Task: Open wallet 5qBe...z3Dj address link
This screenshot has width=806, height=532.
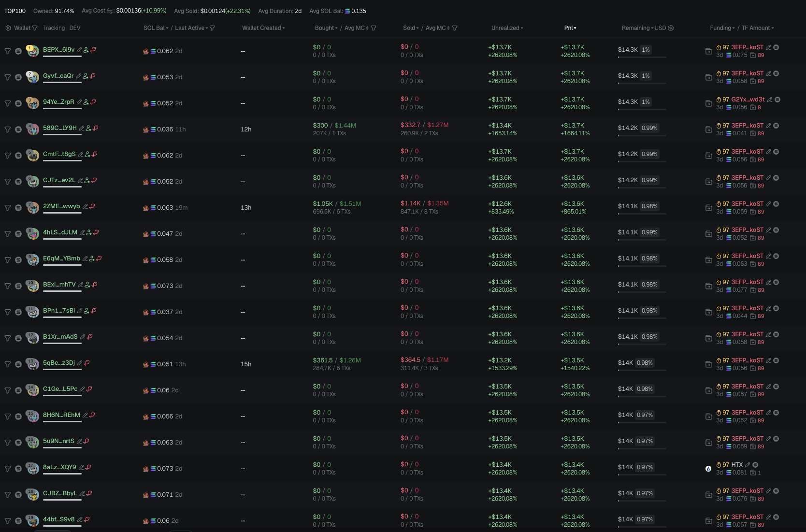Action: 58,363
